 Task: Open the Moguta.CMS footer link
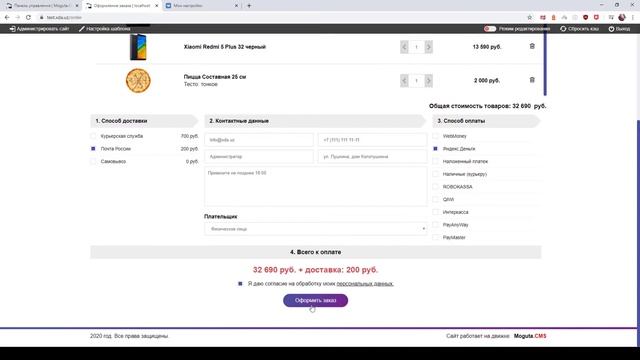[530, 336]
